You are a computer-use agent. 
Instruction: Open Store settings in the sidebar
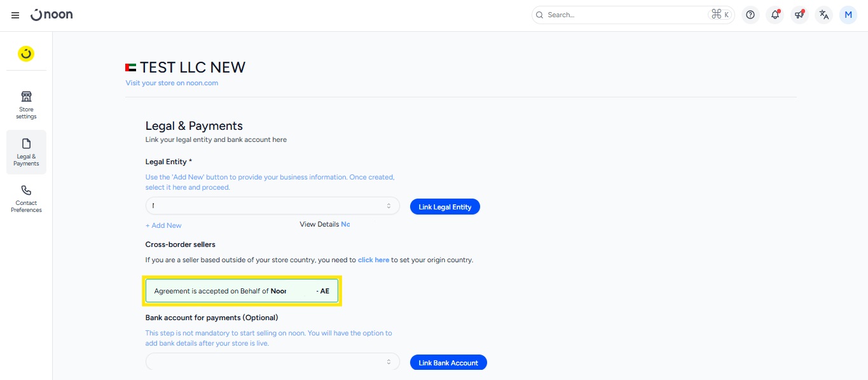tap(26, 105)
